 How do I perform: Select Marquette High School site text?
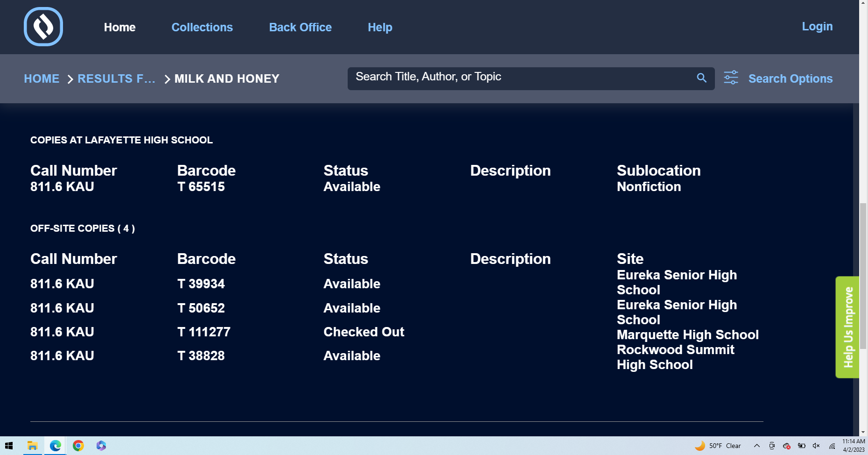(687, 334)
